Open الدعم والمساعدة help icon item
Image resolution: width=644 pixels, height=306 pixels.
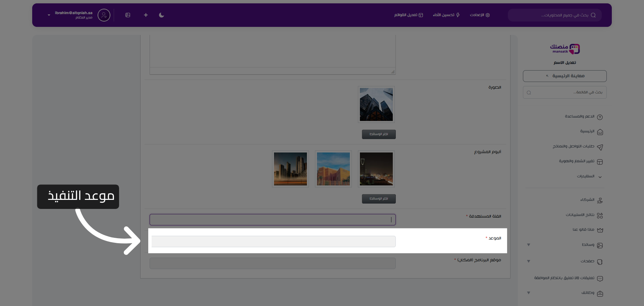[583, 117]
